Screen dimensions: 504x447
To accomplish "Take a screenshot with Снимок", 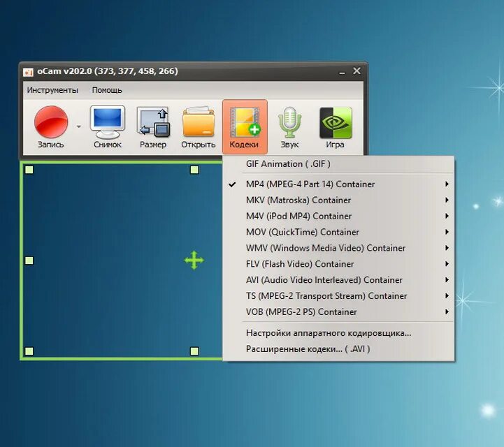I will [108, 127].
